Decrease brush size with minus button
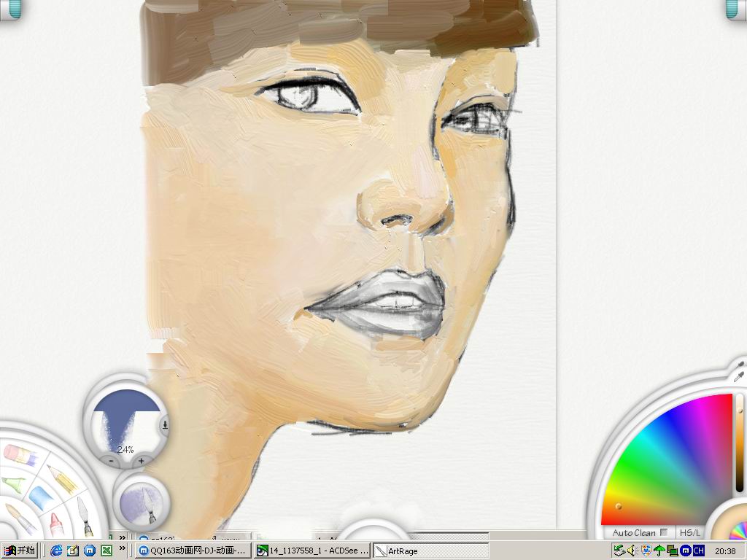This screenshot has height=560, width=747. click(x=111, y=461)
